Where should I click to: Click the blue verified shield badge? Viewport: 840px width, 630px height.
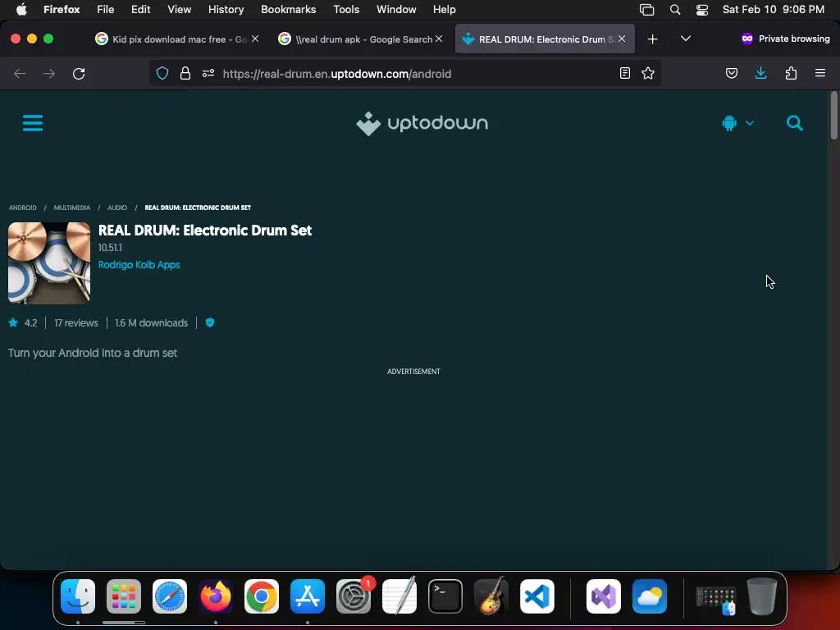[210, 322]
